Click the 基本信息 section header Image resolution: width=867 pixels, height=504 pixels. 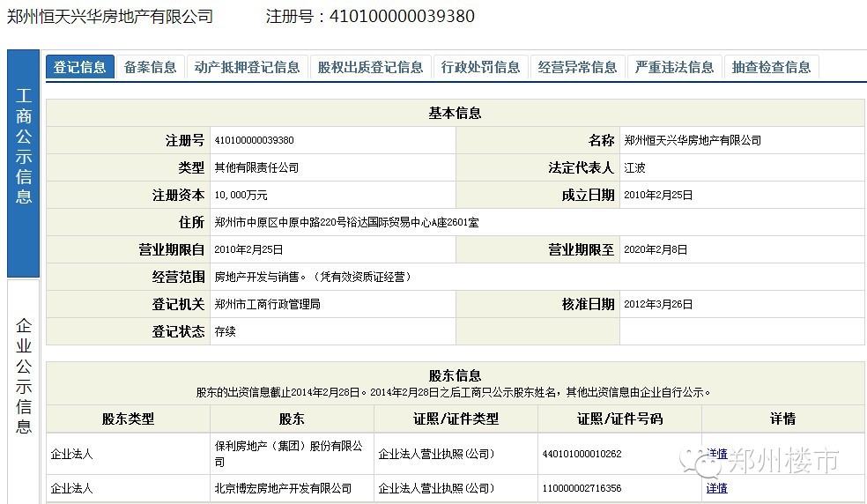click(x=455, y=114)
